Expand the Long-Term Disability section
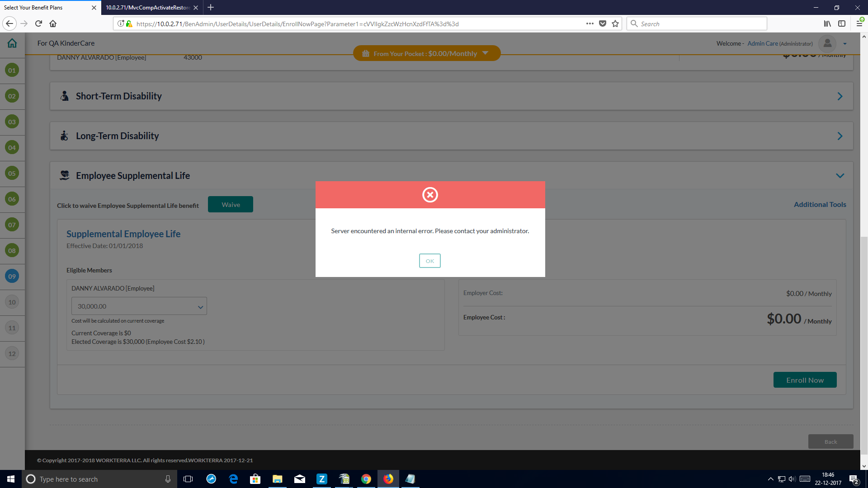This screenshot has width=868, height=488. coord(840,136)
